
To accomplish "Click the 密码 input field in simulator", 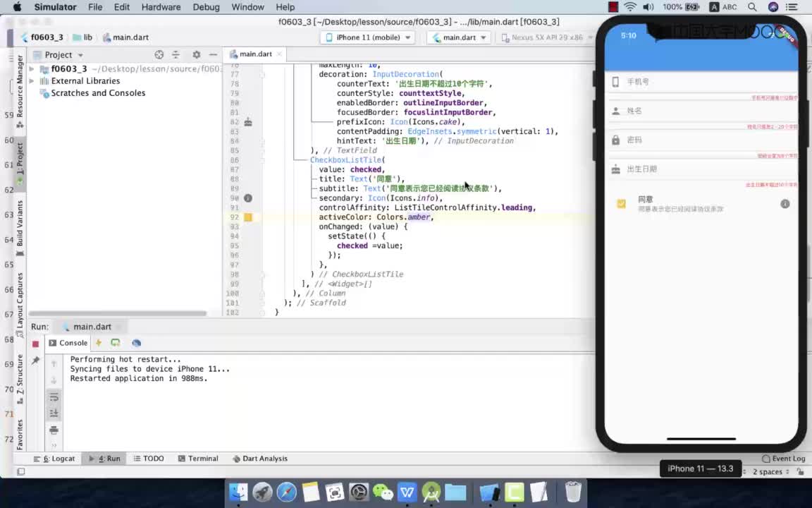I will click(701, 140).
